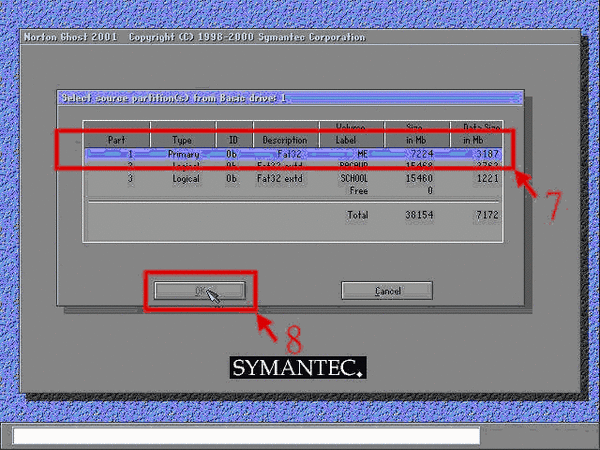This screenshot has width=600, height=450.
Task: Click the Symantec logo
Action: click(298, 368)
